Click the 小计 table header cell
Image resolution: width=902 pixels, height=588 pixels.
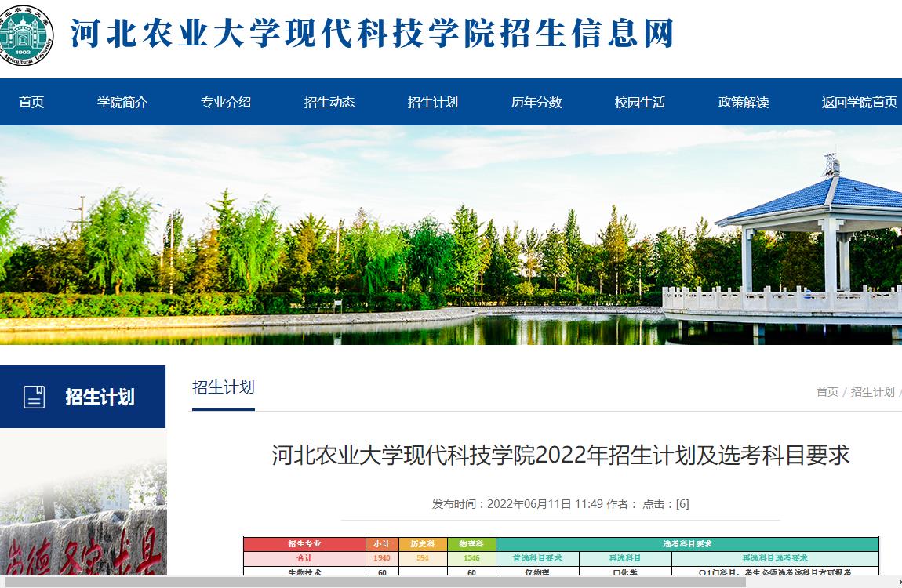[x=382, y=544]
